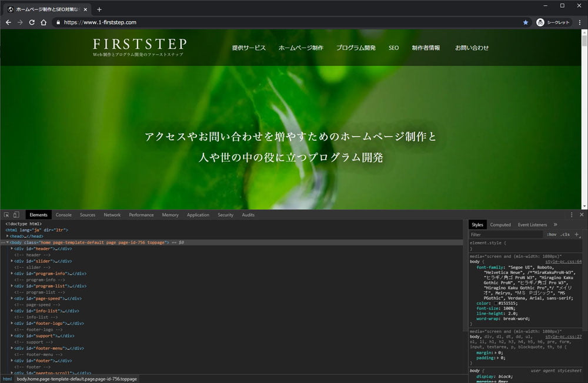Screen dimensions: 588x383
Task: Expand the div id support node
Action: pyautogui.click(x=12, y=336)
